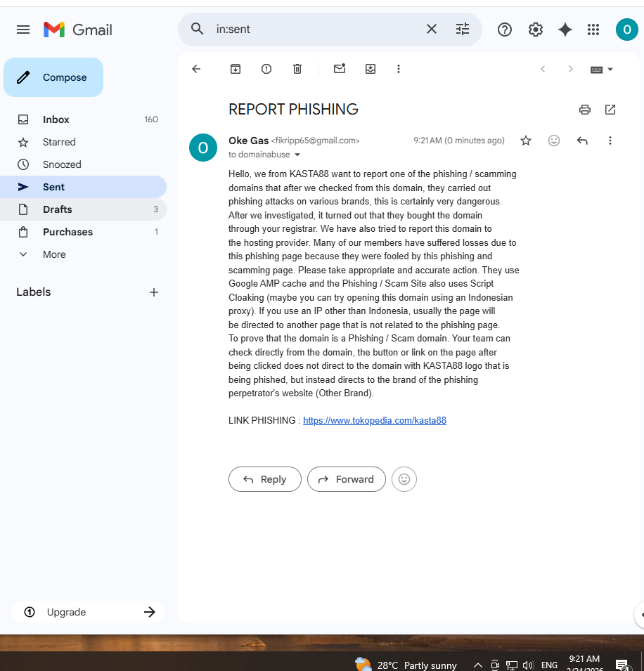Show hidden system tray icons
Screen dimensions: 644x671
click(x=478, y=665)
